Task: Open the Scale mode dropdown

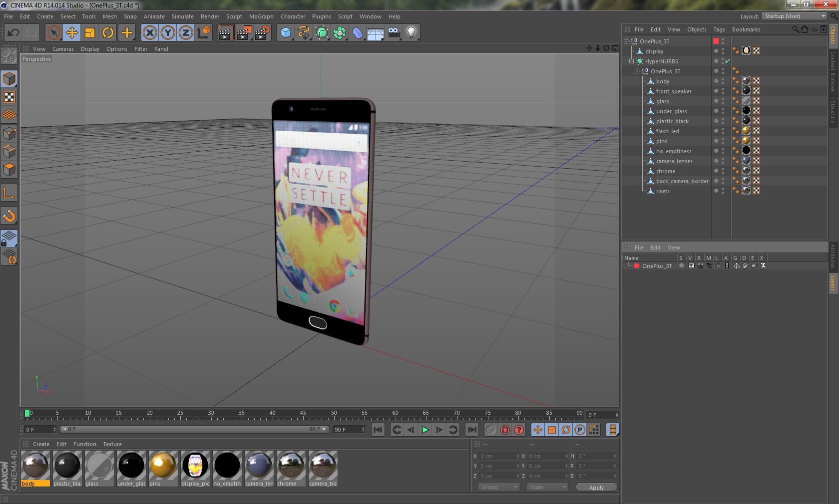Action: pyautogui.click(x=547, y=487)
